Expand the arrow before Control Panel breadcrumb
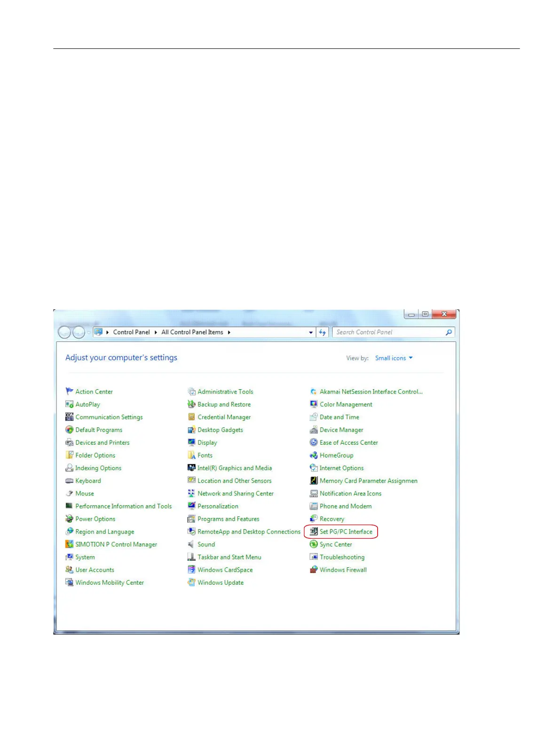Screen dimensions: 560x746 click(x=108, y=332)
